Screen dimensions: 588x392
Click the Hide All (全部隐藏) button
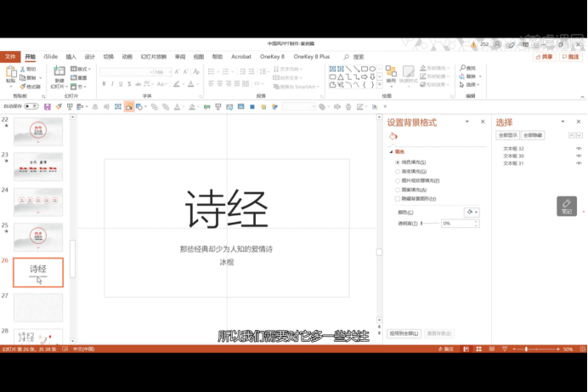(x=533, y=135)
